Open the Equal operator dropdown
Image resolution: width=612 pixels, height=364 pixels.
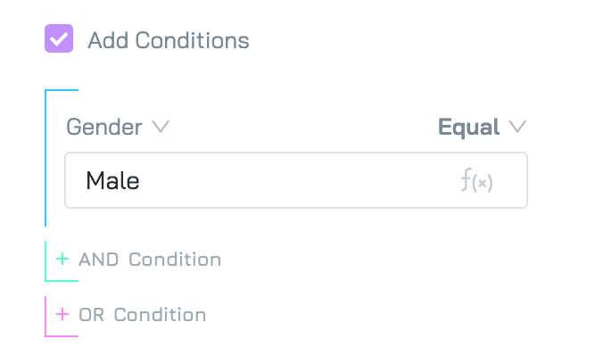click(x=482, y=127)
